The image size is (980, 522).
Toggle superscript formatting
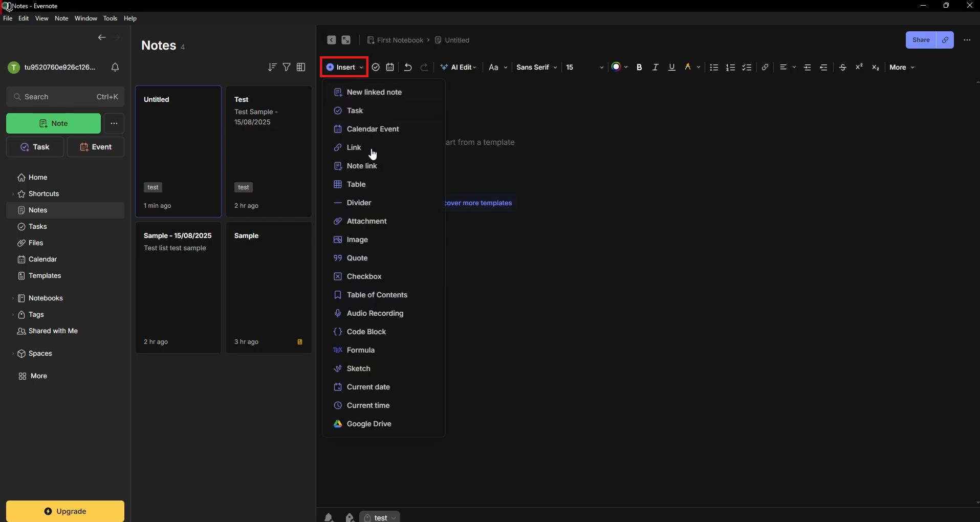coord(860,67)
